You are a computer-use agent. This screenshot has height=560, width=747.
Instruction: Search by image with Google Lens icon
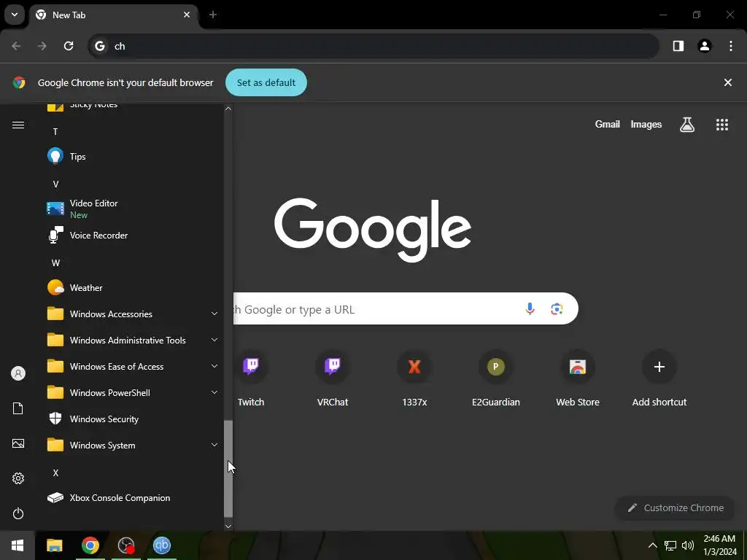tap(557, 309)
